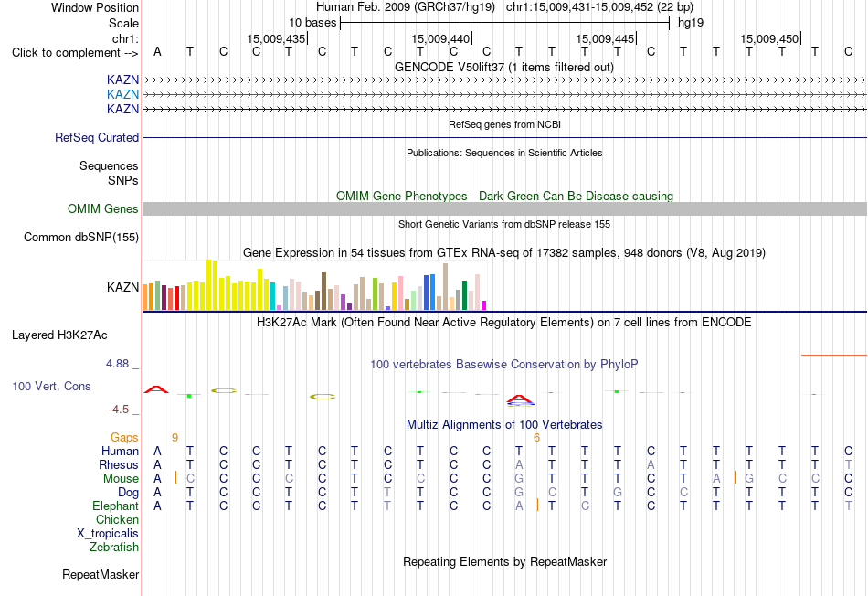This screenshot has width=868, height=596.
Task: Select the X_tropicalis species label
Action: (x=108, y=534)
